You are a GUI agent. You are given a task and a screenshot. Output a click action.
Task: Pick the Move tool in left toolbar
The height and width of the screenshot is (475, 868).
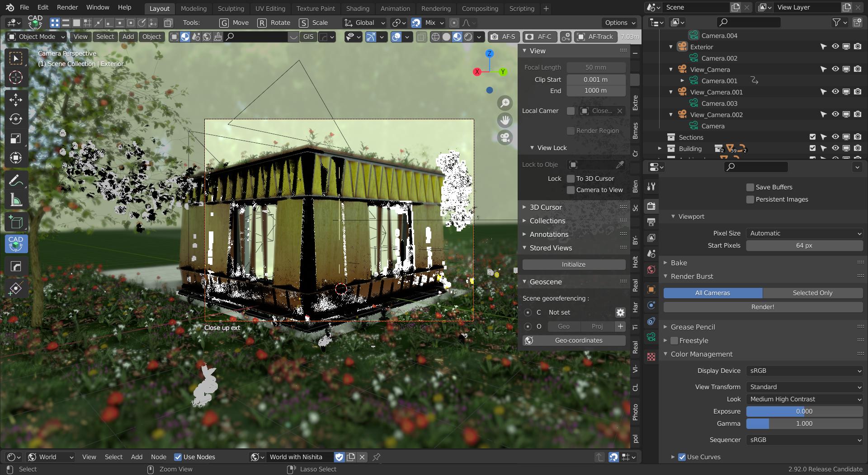(16, 100)
